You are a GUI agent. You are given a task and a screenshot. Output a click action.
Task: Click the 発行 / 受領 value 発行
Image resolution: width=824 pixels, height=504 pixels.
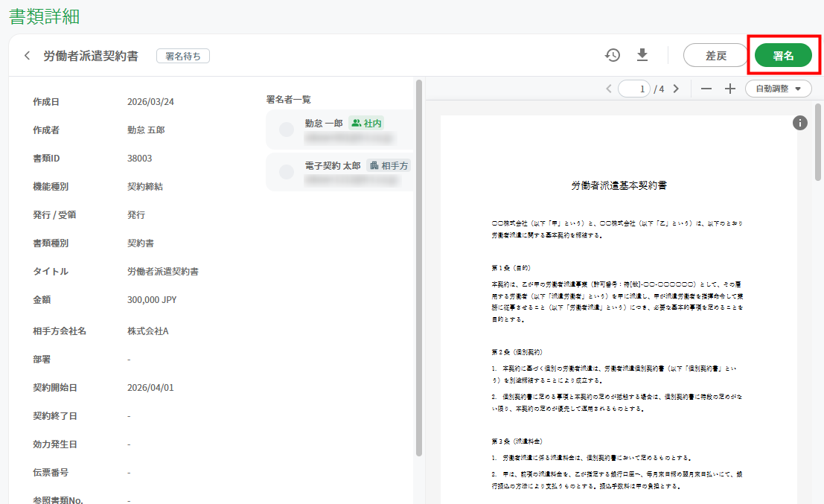point(136,215)
